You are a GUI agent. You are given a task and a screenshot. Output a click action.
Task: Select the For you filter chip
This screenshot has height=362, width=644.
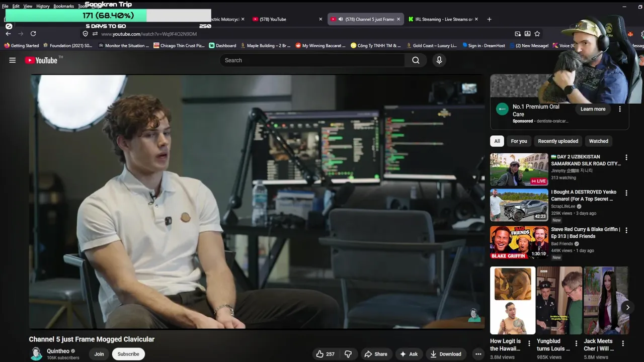[519, 141]
